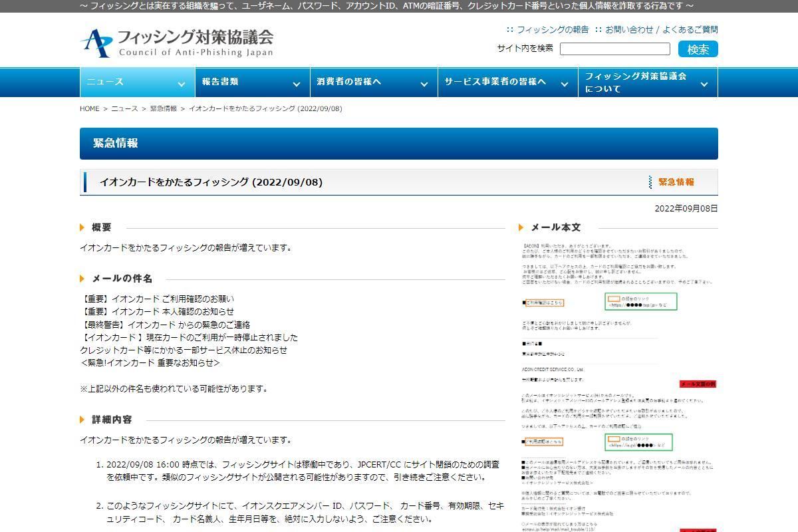Viewport: 798px width, 532px height.
Task: Select subject 【重要】イオンカード 本人確認のお知らせ
Action: pos(157,311)
